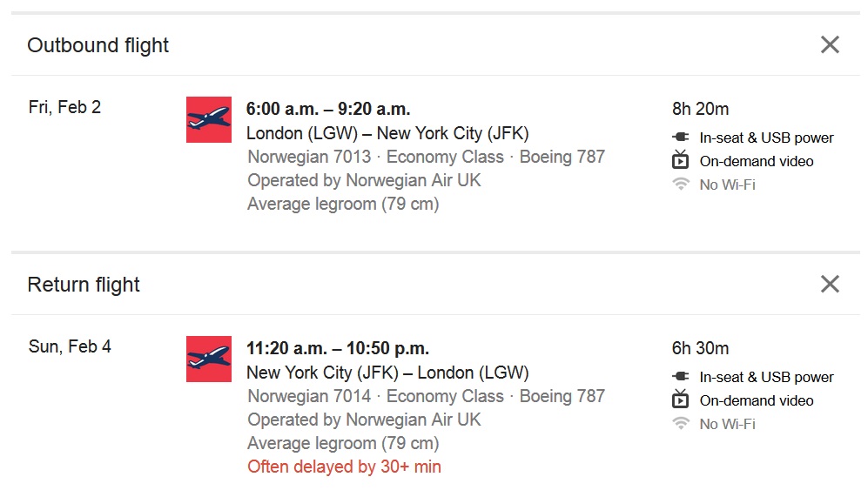868x497 pixels.
Task: Click return No Wi-Fi icon
Action: click(x=681, y=424)
